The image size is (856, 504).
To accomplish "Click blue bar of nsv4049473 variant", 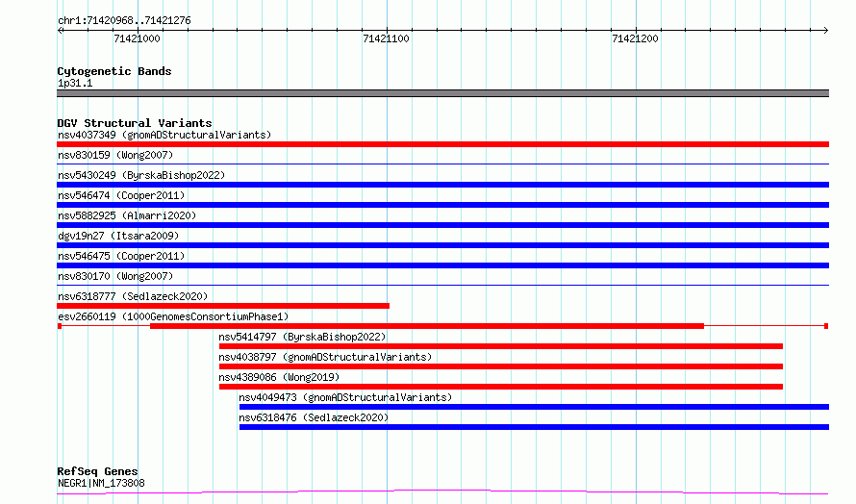I will click(x=534, y=407).
